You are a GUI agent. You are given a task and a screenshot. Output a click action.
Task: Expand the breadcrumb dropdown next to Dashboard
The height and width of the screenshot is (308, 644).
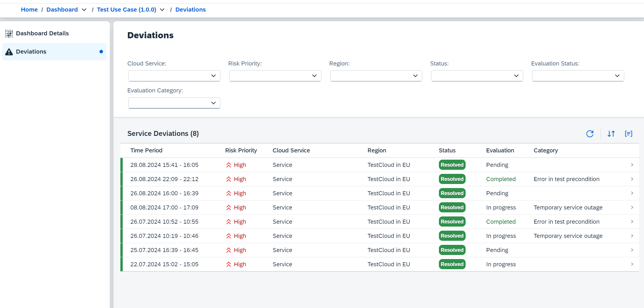(x=84, y=10)
